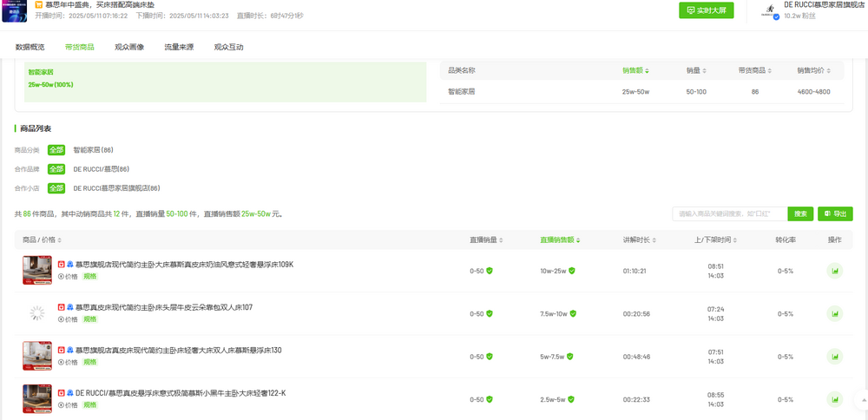868x420 pixels.
Task: Click the product keyword search field
Action: [x=730, y=213]
